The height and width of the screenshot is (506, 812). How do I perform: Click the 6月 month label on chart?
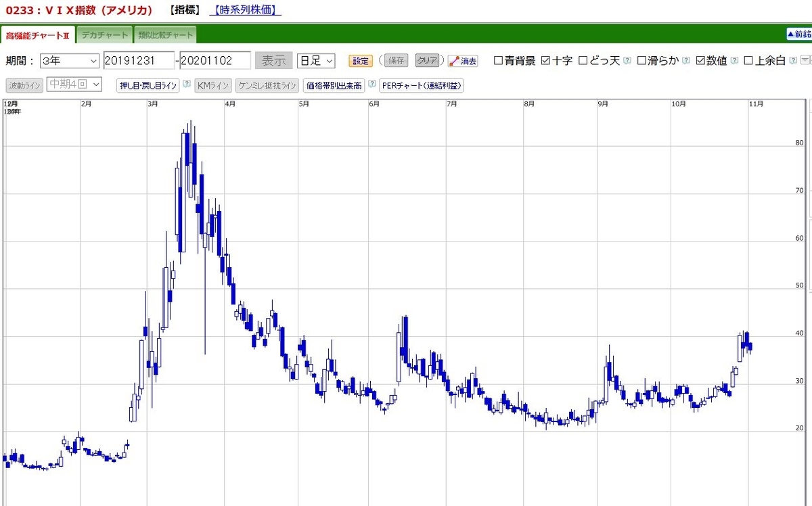click(374, 103)
